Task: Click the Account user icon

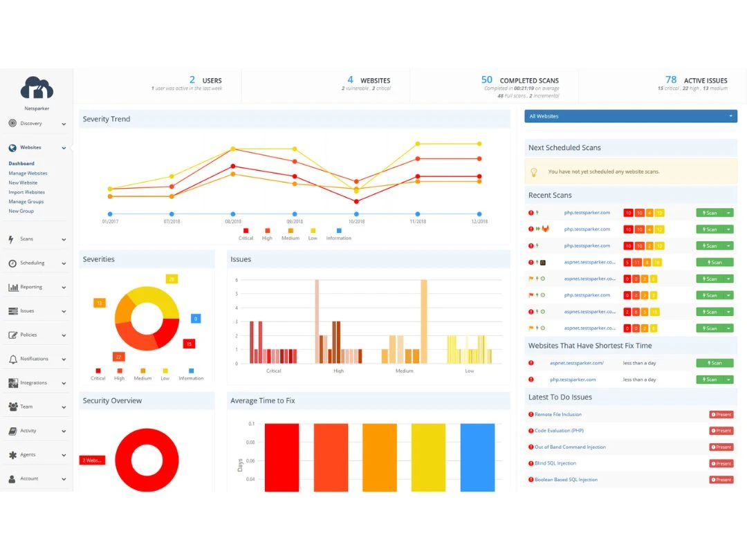Action: click(x=12, y=479)
